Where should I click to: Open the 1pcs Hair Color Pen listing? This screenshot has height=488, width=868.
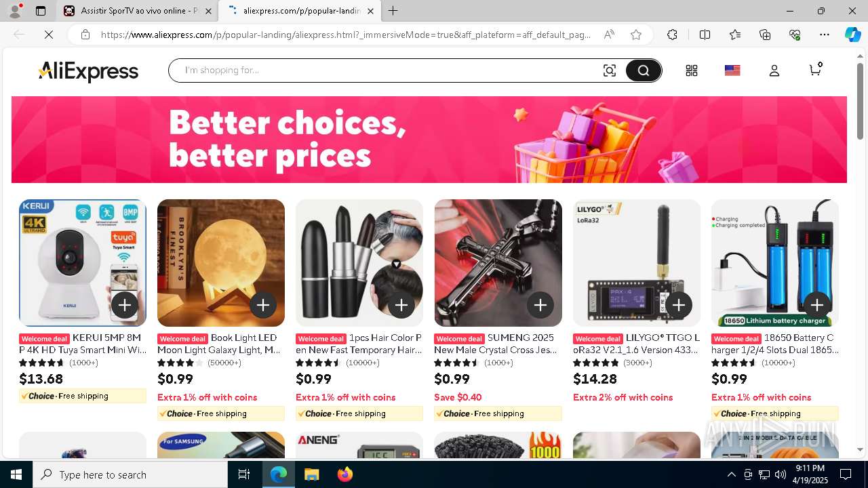(x=359, y=344)
